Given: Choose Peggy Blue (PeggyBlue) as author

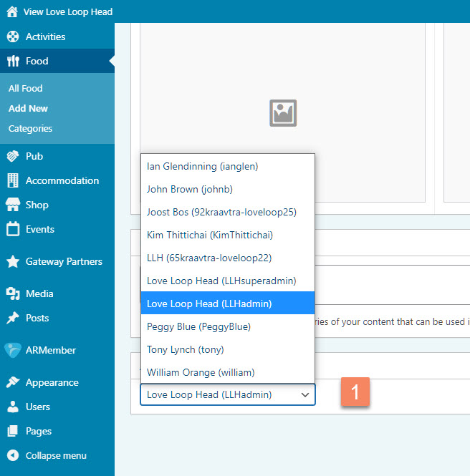Looking at the screenshot, I should pyautogui.click(x=198, y=326).
